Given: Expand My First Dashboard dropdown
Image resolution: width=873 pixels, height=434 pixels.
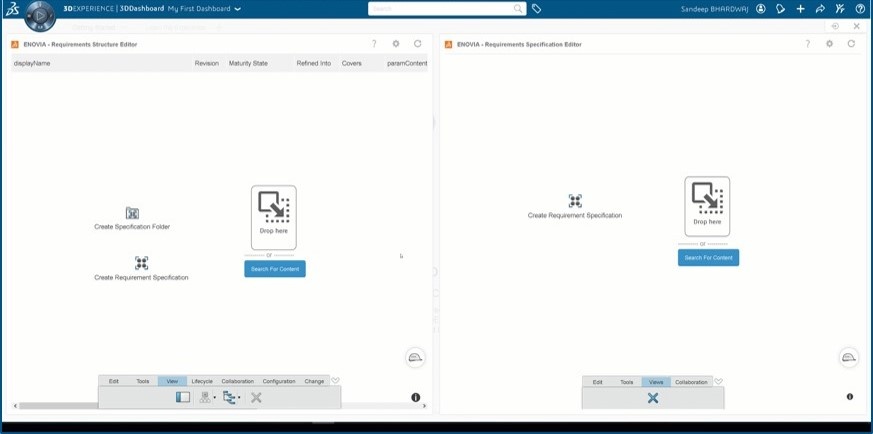Looking at the screenshot, I should (238, 9).
